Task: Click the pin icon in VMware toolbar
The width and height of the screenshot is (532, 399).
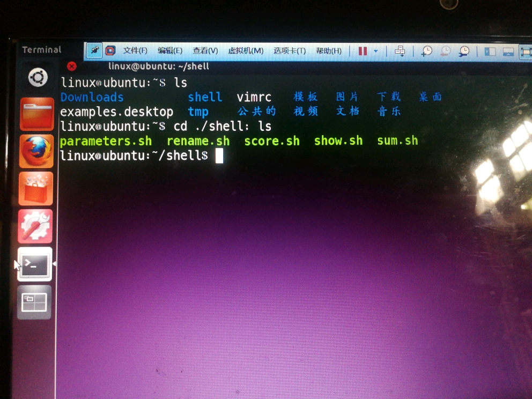Action: [94, 50]
